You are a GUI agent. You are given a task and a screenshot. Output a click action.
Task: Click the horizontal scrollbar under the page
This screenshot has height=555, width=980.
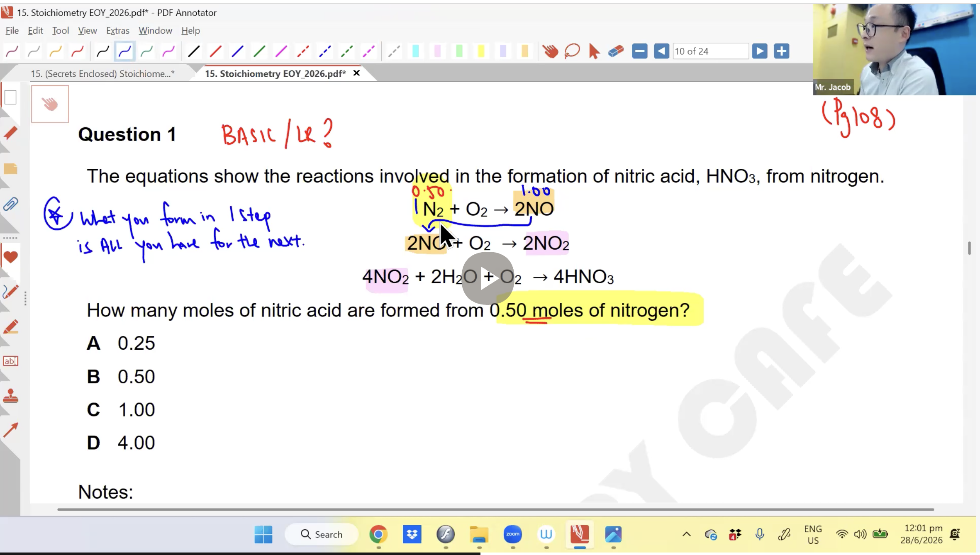pos(495,509)
